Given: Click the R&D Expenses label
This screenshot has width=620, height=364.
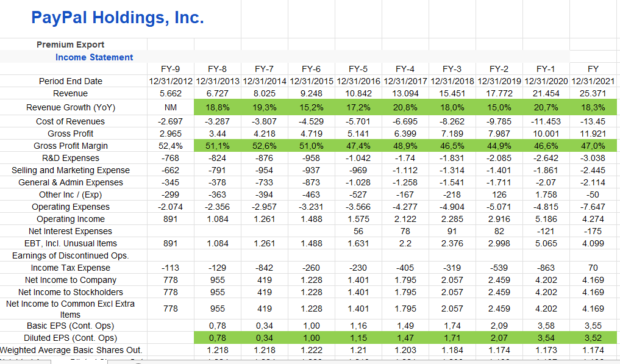Looking at the screenshot, I should 70,159.
